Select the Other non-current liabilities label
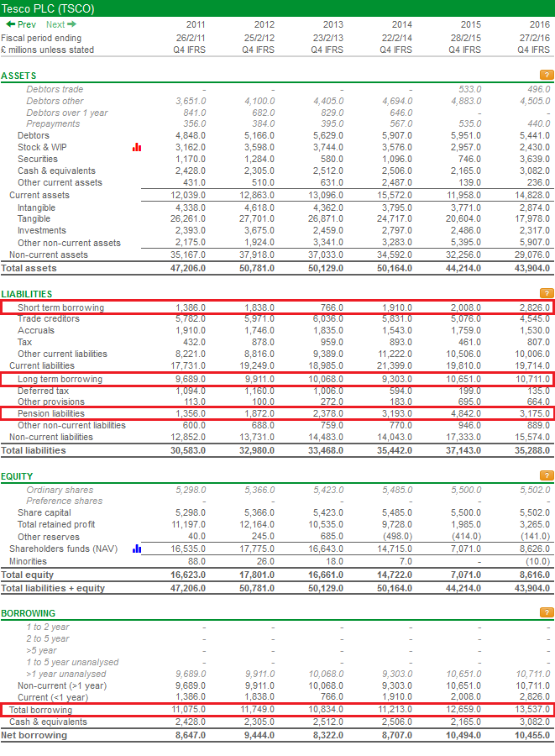This screenshot has height=756, width=555. coord(71,426)
